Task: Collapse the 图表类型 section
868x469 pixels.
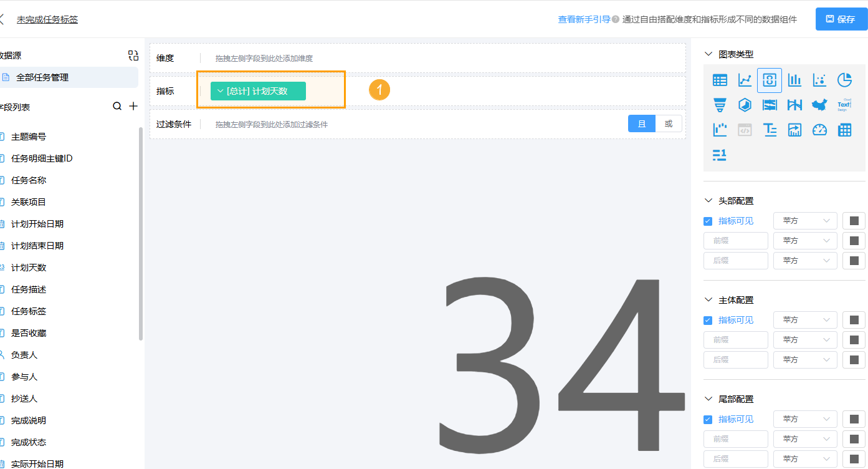Action: [708, 54]
